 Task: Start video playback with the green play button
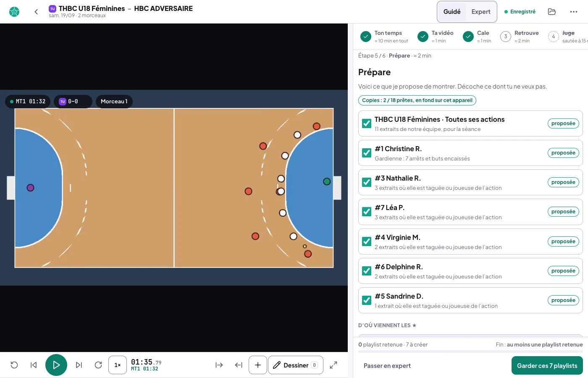[x=56, y=365]
